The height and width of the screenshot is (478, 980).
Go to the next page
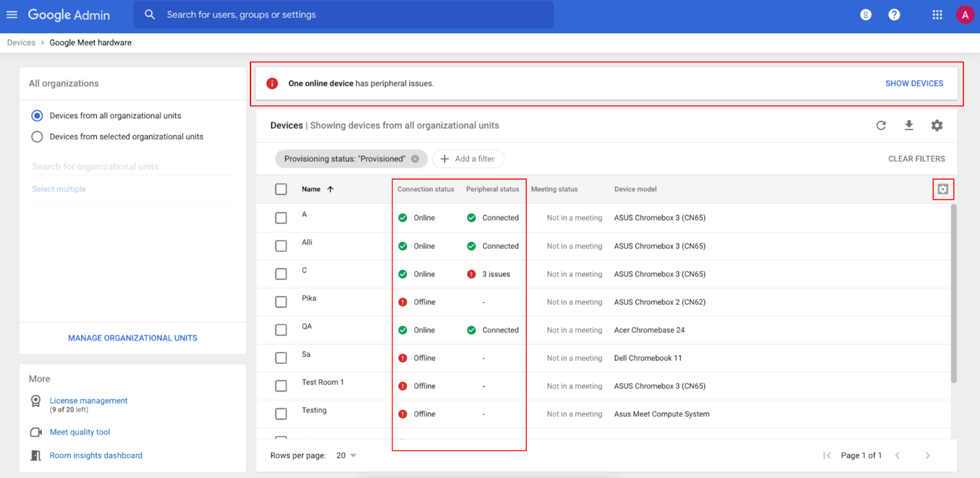coord(927,455)
